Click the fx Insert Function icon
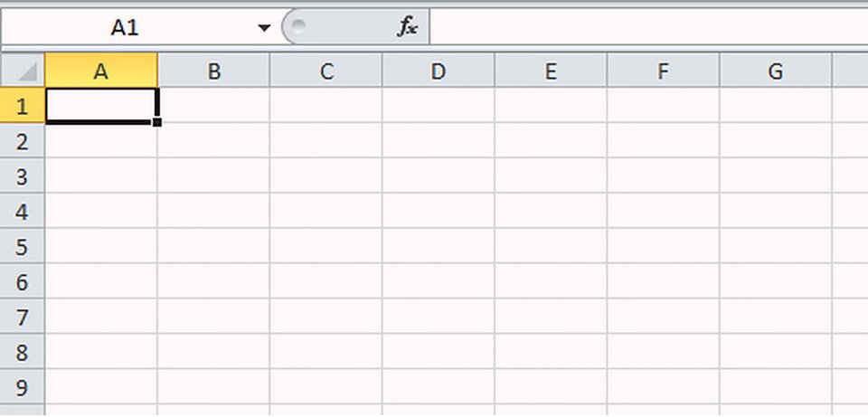 click(407, 26)
